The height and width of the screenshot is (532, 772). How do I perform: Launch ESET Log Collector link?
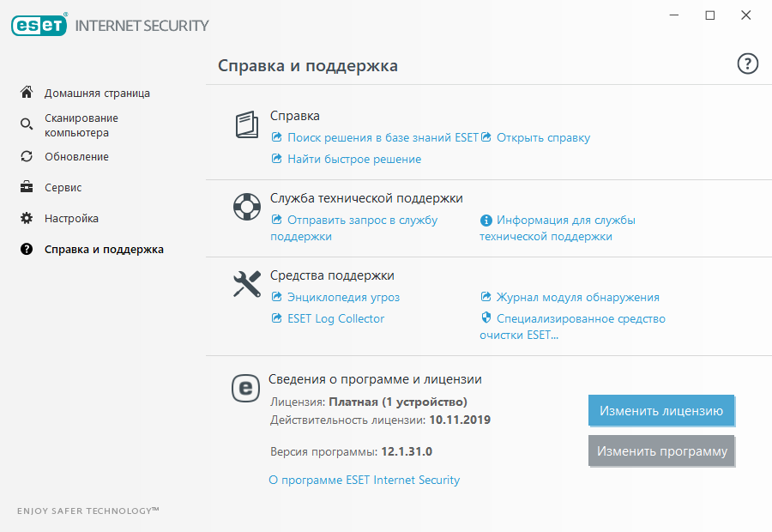pyautogui.click(x=335, y=318)
